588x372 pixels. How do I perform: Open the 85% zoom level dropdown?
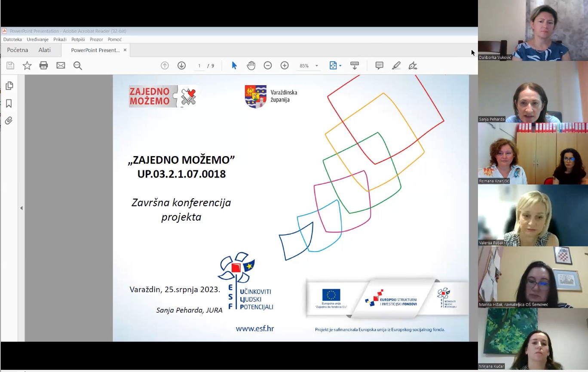coord(317,66)
